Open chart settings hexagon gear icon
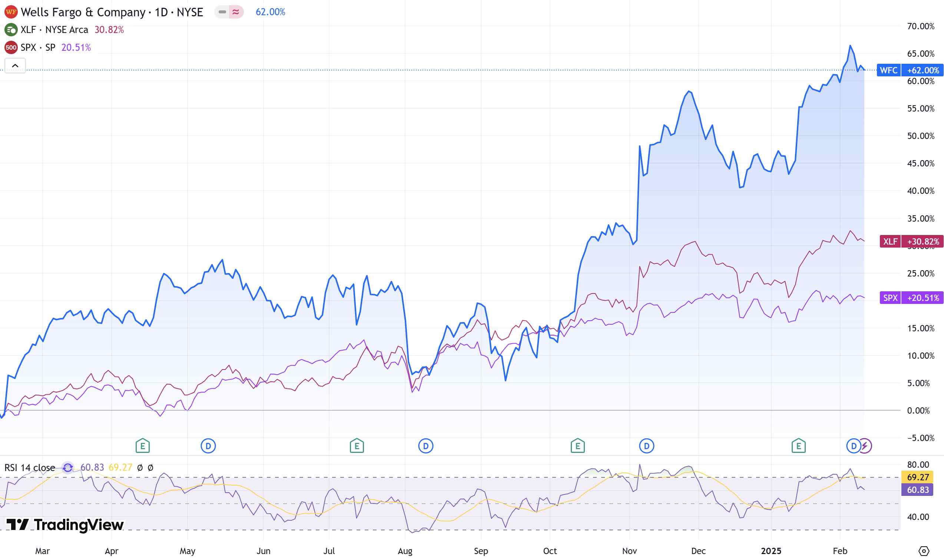Image resolution: width=944 pixels, height=560 pixels. click(923, 551)
